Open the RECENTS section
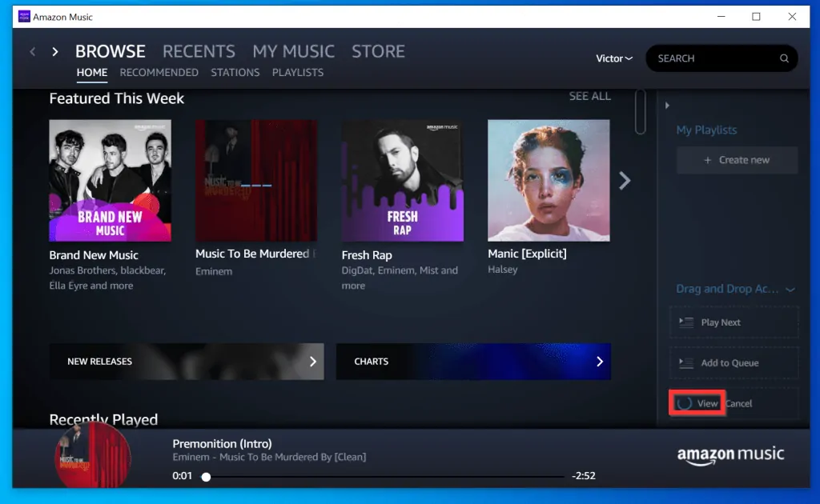This screenshot has width=820, height=504. coord(199,51)
